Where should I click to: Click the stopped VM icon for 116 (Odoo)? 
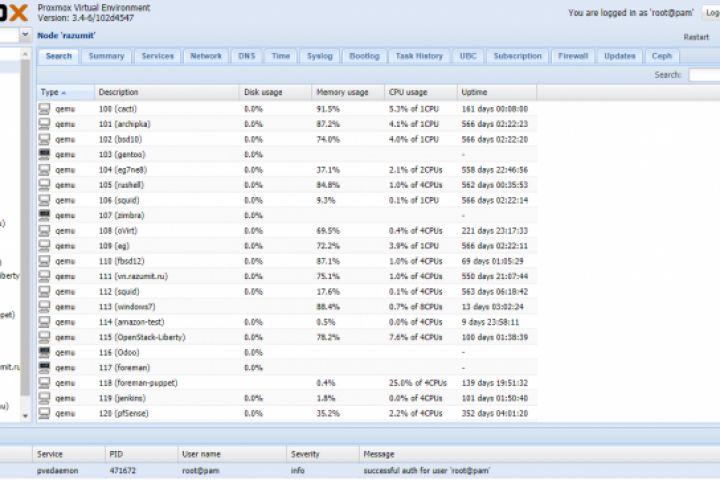coord(44,352)
